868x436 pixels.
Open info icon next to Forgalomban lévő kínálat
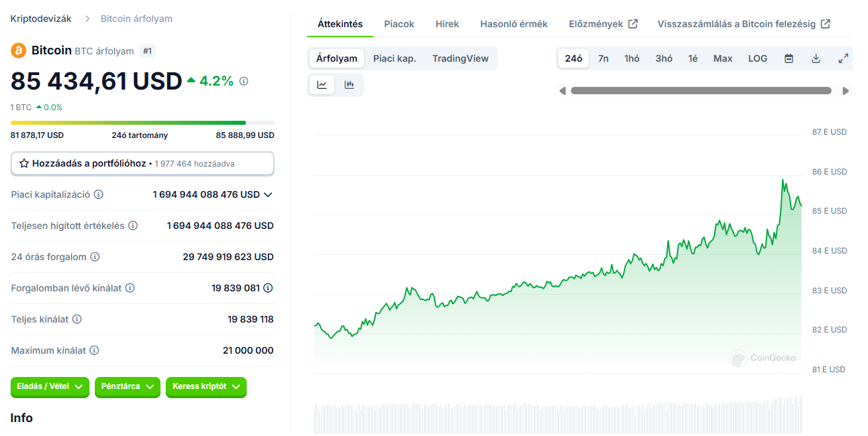pyautogui.click(x=130, y=288)
